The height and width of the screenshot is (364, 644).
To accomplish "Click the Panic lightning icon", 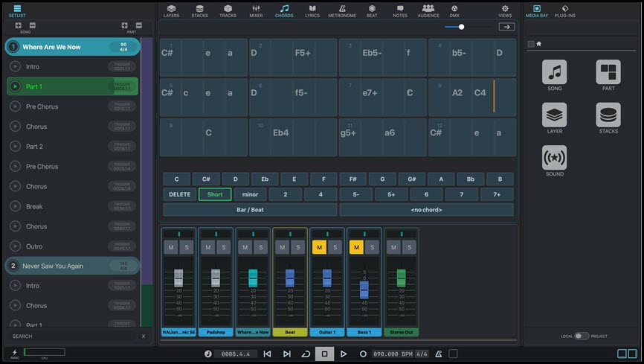I will [x=15, y=353].
